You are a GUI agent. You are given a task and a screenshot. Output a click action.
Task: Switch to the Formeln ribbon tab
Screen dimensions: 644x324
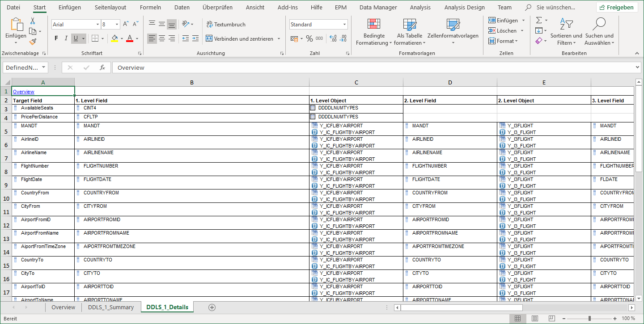click(150, 7)
